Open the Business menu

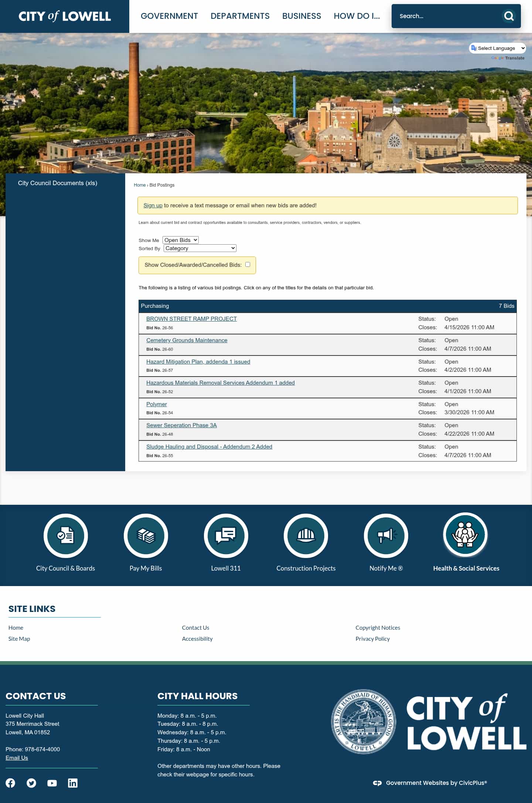point(302,16)
